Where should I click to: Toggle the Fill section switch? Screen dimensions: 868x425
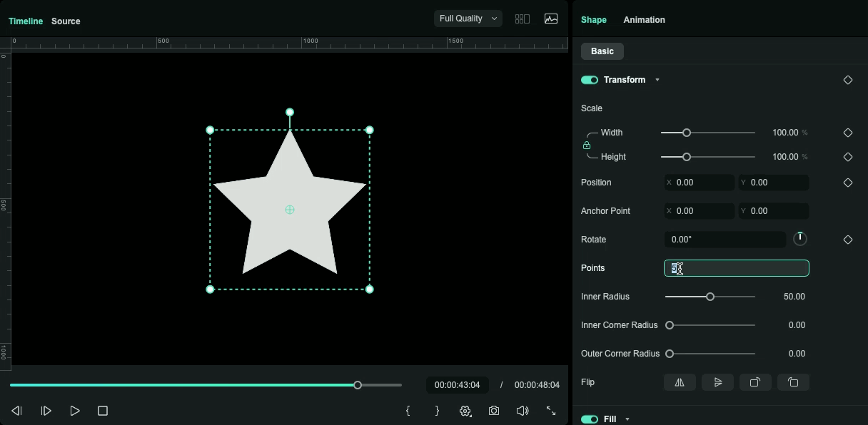tap(590, 419)
